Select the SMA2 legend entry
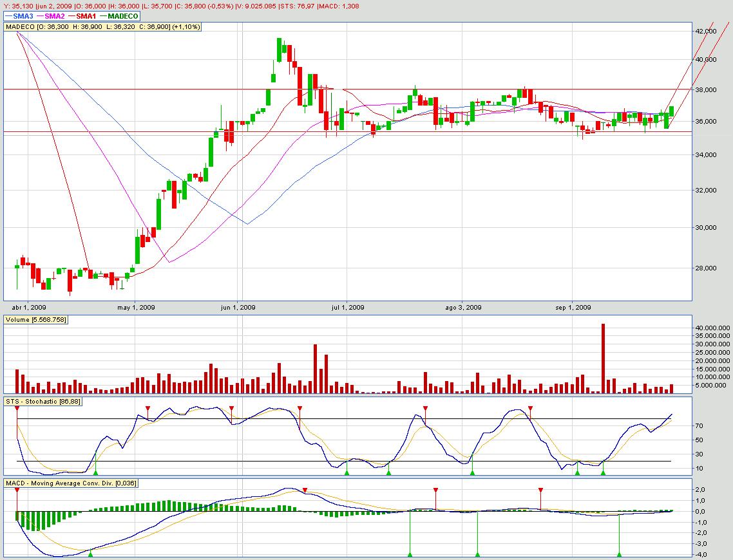The height and width of the screenshot is (560, 733). pos(50,16)
